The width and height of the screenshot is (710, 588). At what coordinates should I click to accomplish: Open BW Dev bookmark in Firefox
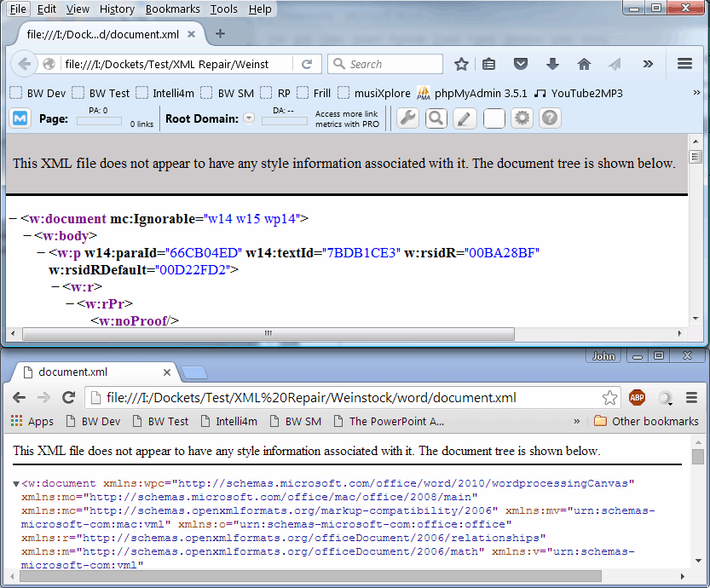point(38,93)
